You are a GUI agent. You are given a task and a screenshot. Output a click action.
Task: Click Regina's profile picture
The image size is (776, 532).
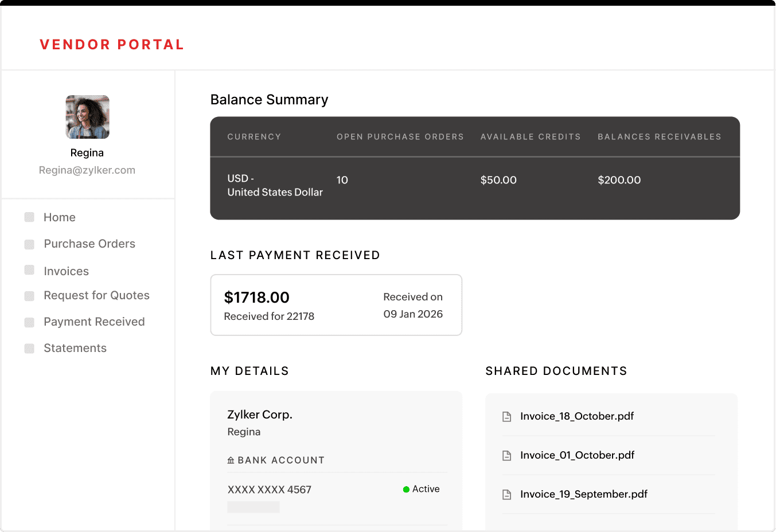coord(87,116)
